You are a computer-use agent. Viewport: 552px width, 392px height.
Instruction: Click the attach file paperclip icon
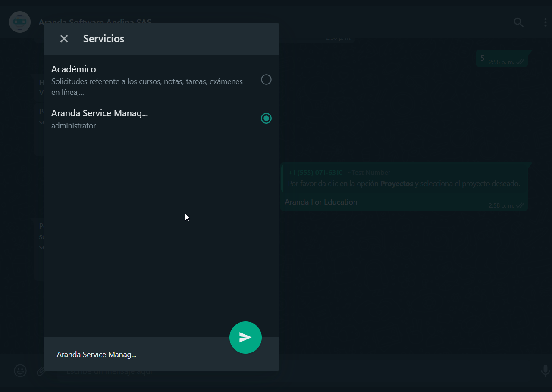click(41, 370)
